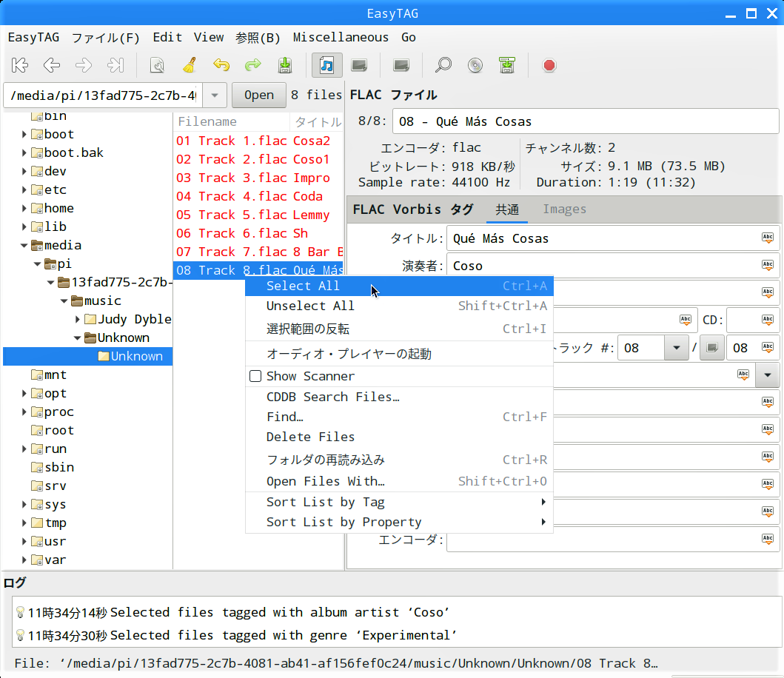Open the Go menu
784x678 pixels.
coord(409,38)
